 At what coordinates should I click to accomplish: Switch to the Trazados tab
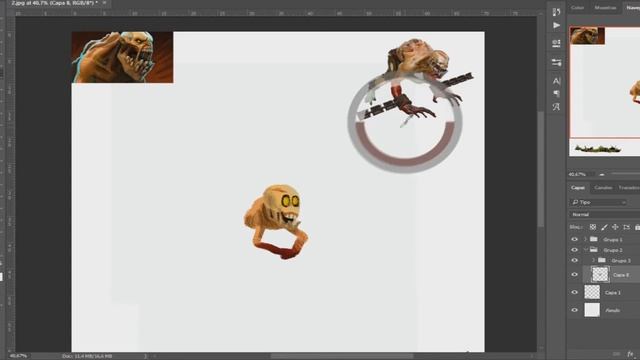point(629,188)
